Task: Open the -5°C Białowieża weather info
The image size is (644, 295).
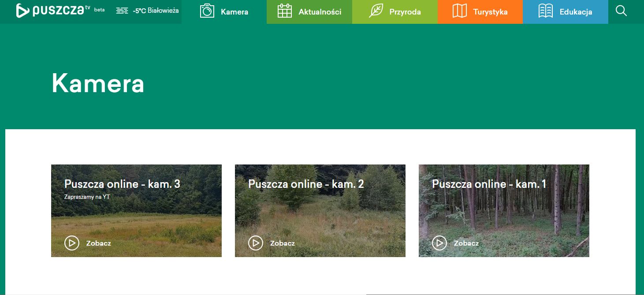Action: pos(156,11)
